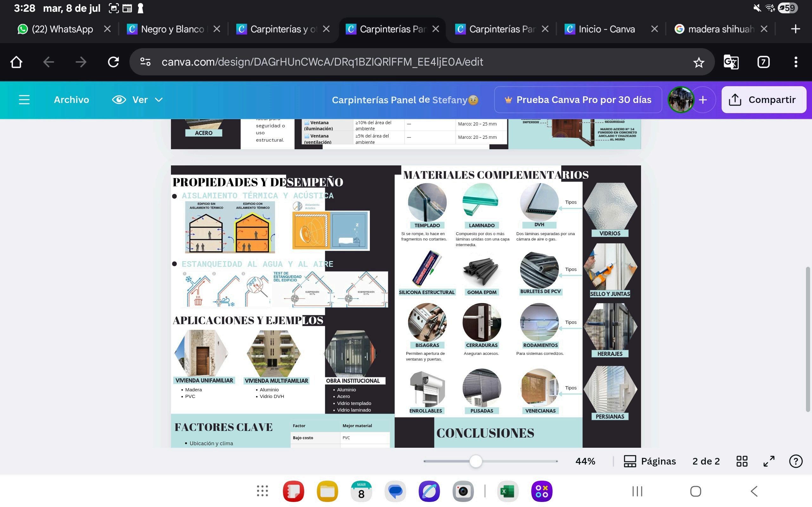Expand the Ver view dropdown

click(x=138, y=99)
